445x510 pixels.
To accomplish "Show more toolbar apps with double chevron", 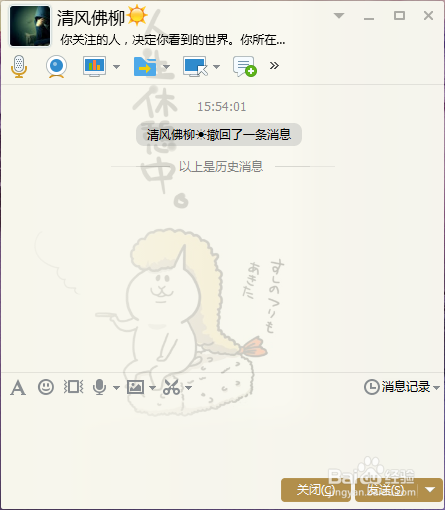I will (274, 65).
